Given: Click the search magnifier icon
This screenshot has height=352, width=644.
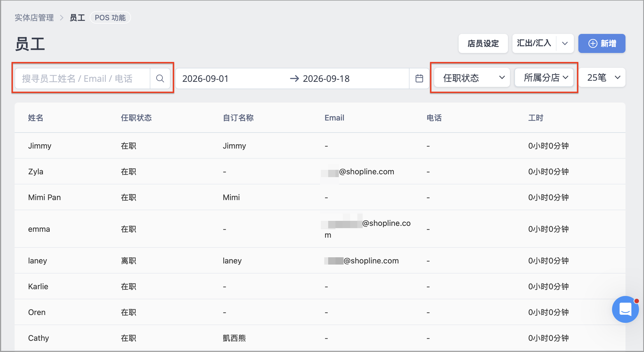Looking at the screenshot, I should pos(160,78).
